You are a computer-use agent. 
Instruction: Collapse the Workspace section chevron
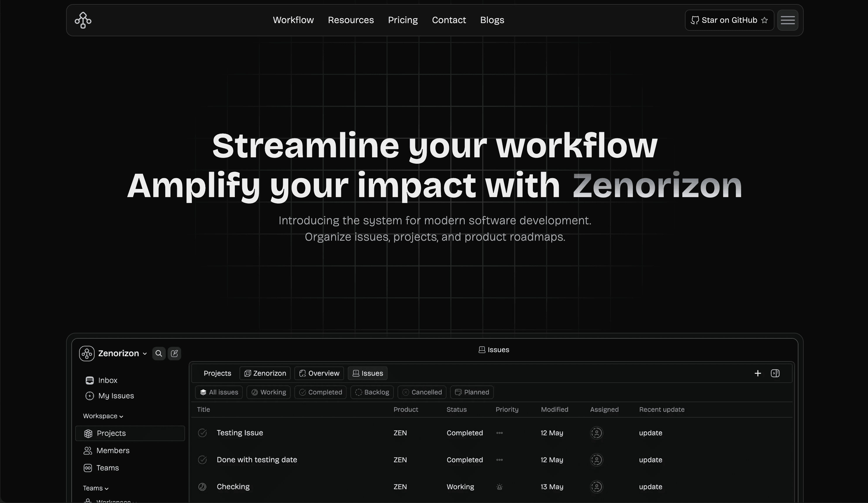pyautogui.click(x=121, y=416)
